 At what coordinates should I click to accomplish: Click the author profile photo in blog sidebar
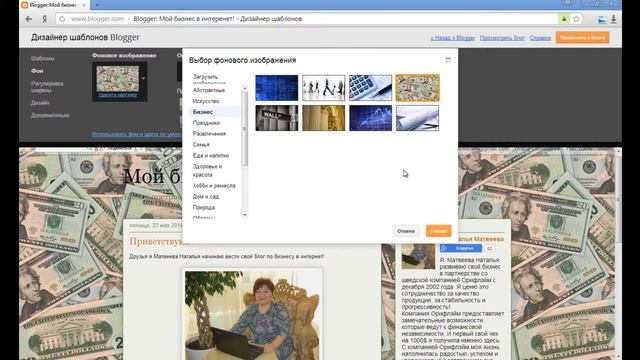pyautogui.click(x=418, y=256)
